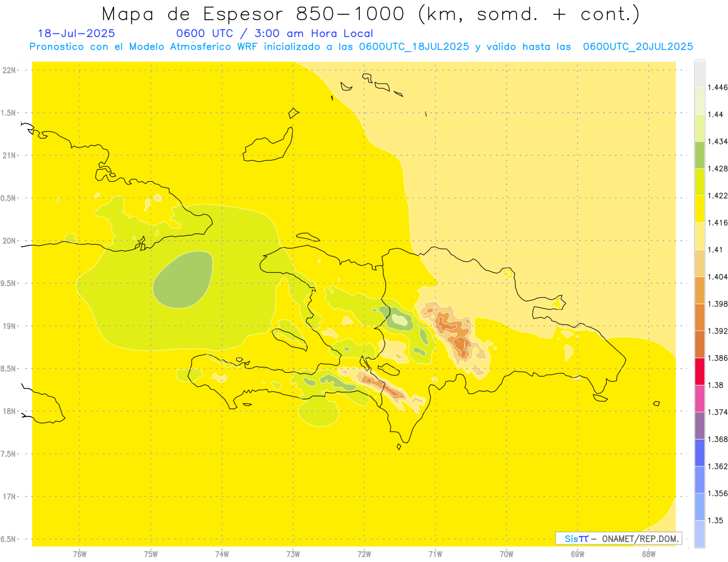Click legend value "1.428"
Viewport: 728px width, 562px height.
tap(719, 169)
